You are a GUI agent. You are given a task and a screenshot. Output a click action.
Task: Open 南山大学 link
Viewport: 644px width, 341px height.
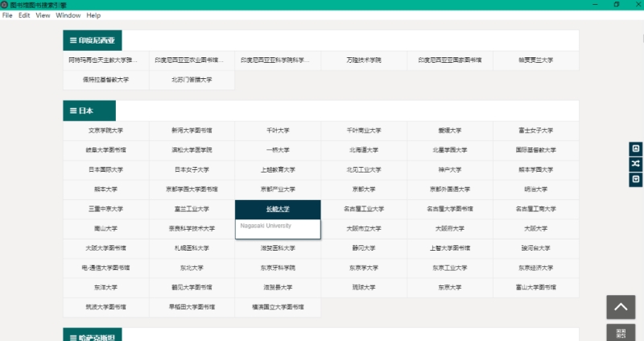click(106, 228)
